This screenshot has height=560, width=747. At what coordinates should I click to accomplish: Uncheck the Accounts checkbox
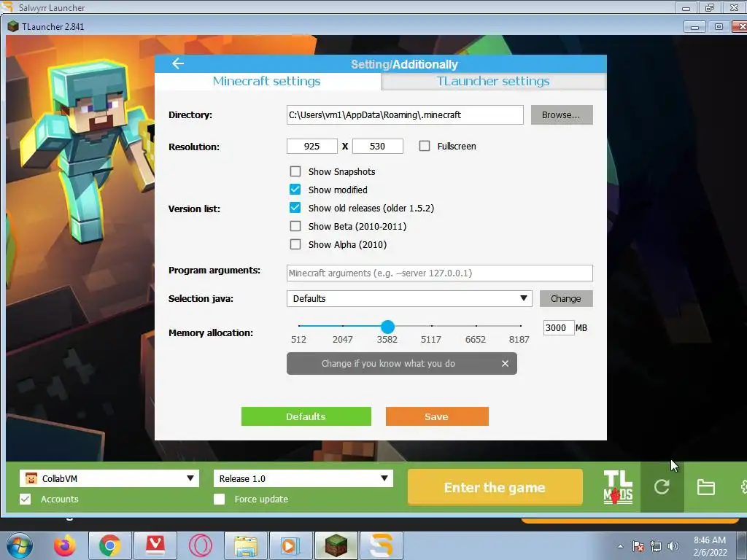coord(26,499)
